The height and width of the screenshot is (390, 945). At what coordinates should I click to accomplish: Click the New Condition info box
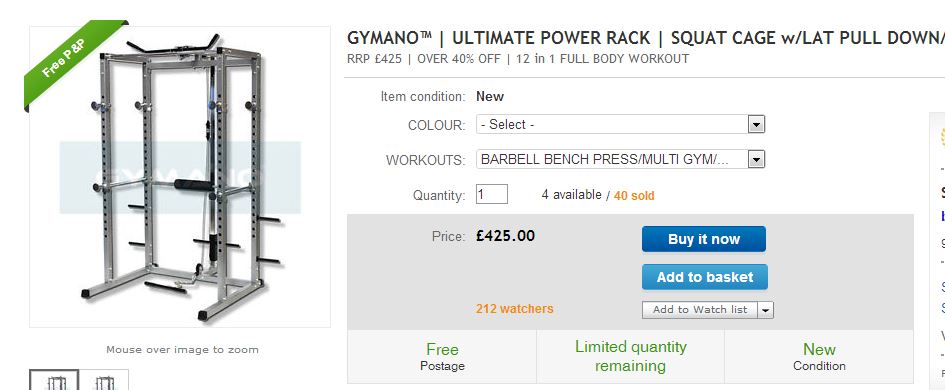pos(819,356)
